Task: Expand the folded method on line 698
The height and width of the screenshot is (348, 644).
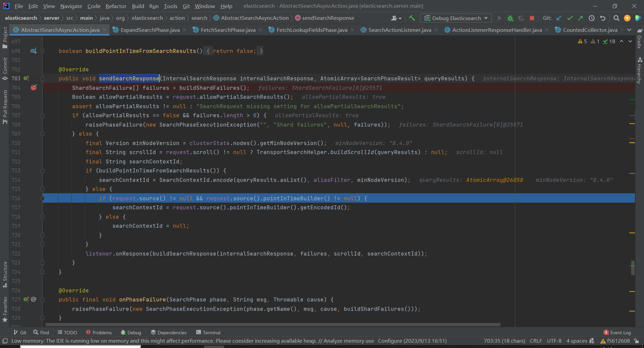Action: (43, 51)
